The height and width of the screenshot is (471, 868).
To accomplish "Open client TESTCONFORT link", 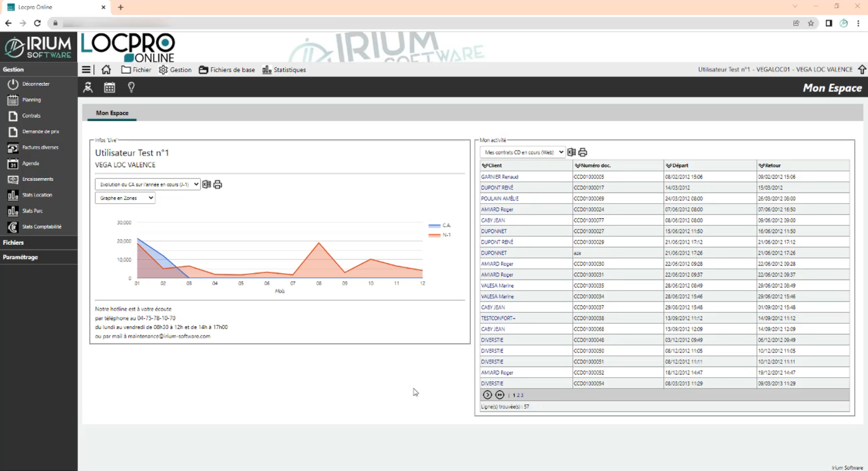I will 498,318.
